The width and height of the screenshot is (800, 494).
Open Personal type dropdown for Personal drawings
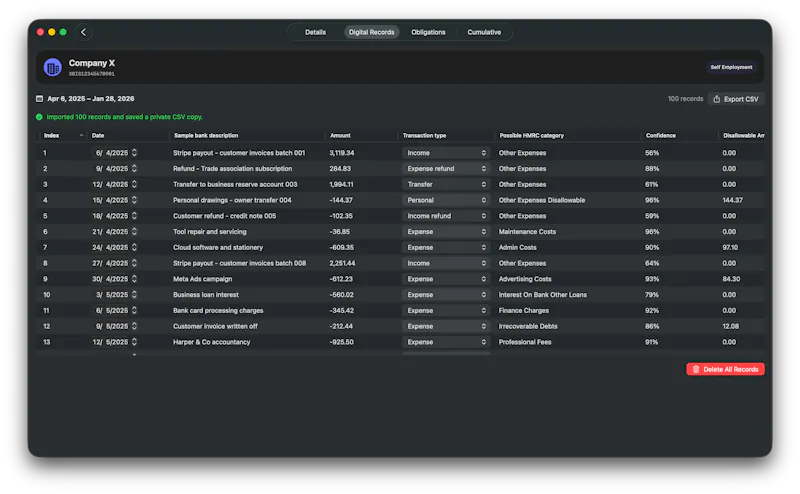pos(446,200)
